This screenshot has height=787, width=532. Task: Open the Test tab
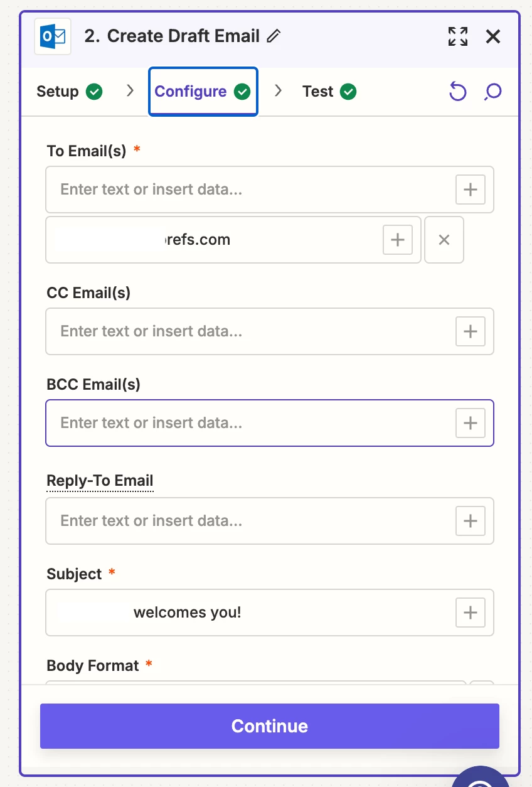click(x=329, y=92)
